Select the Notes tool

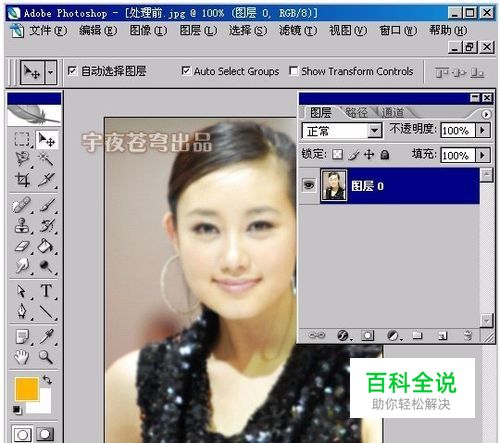click(x=22, y=337)
